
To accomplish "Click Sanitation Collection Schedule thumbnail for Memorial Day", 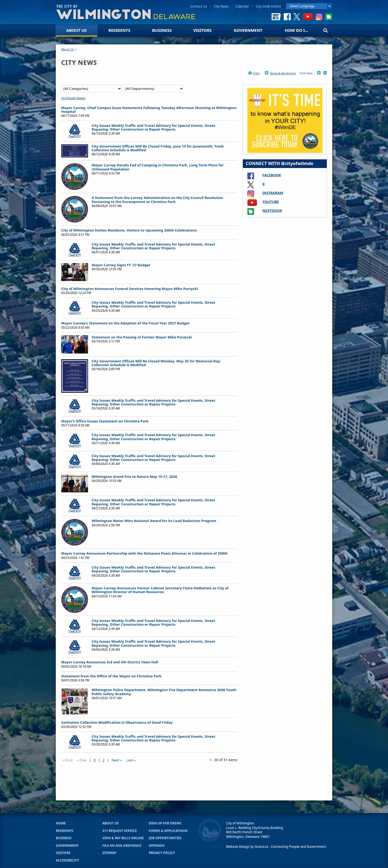I will tap(74, 376).
